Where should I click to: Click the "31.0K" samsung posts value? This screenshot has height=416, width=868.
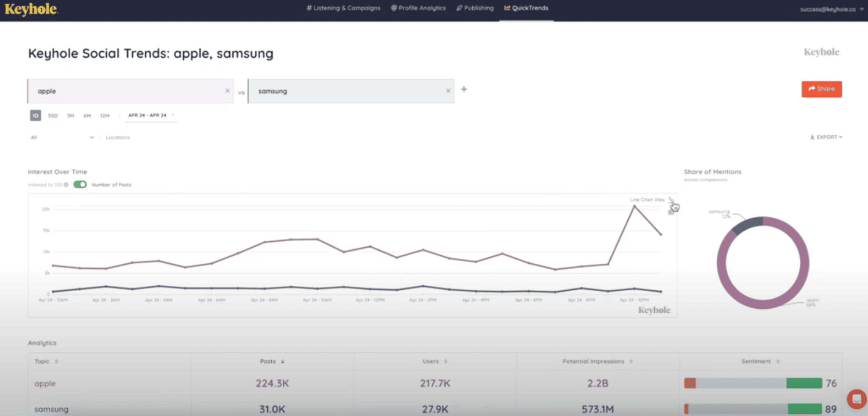[272, 409]
